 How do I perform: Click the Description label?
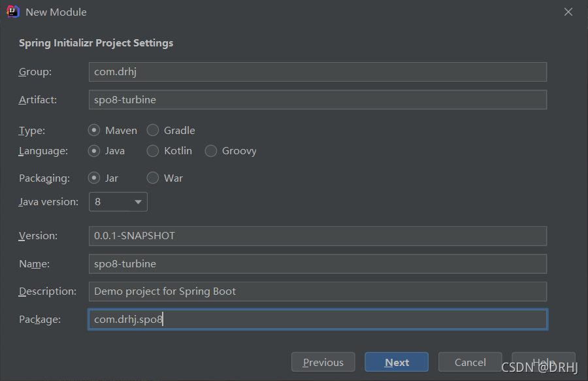(48, 291)
